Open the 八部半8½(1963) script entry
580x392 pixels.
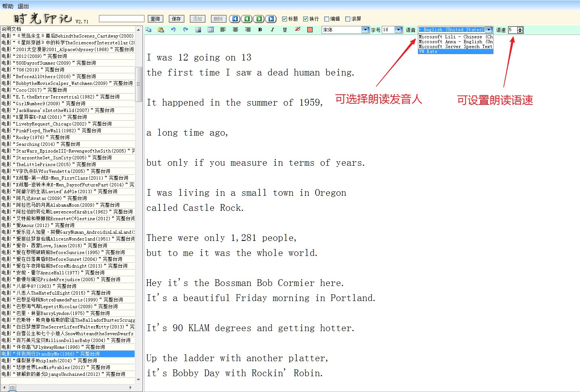(x=68, y=286)
